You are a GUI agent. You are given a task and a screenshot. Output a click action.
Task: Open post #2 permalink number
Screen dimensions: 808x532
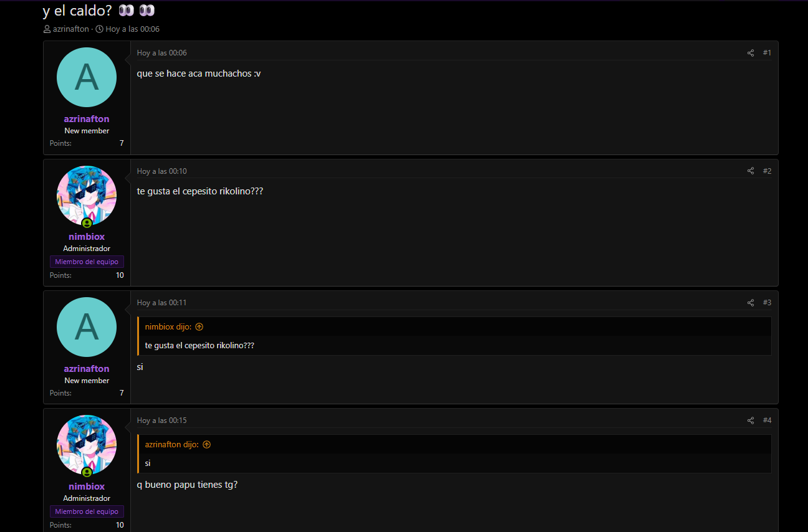pyautogui.click(x=767, y=171)
